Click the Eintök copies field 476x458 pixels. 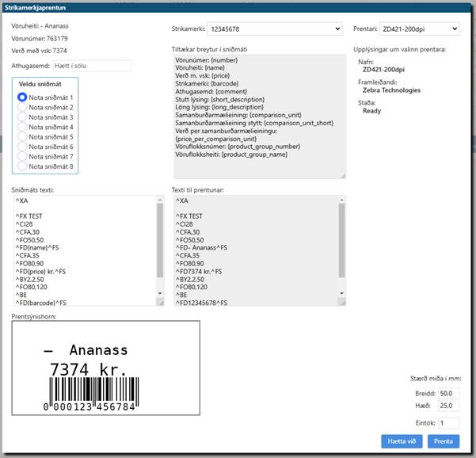pyautogui.click(x=448, y=423)
